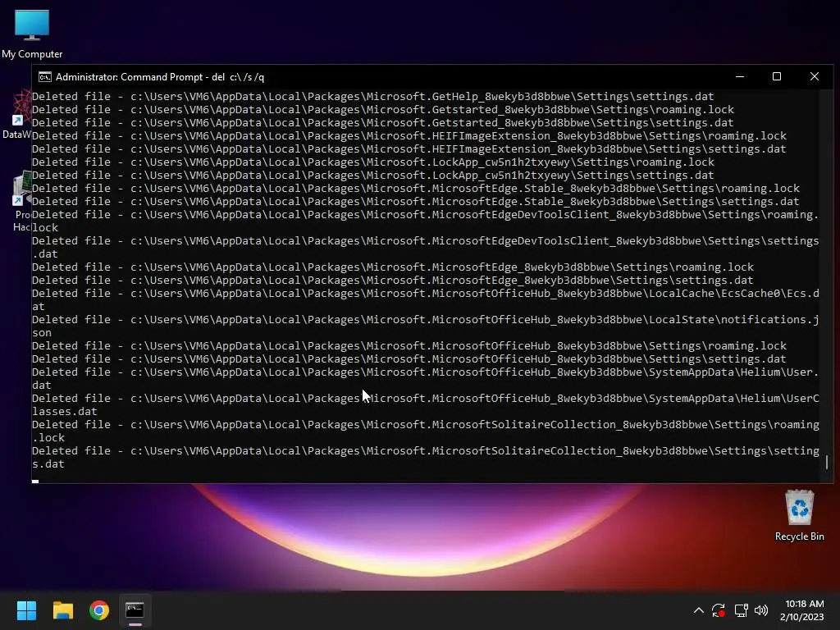840x630 pixels.
Task: Click the MicrosoftEdge_8wekyb3d8bbwe settings.dat line
Action: click(x=393, y=281)
